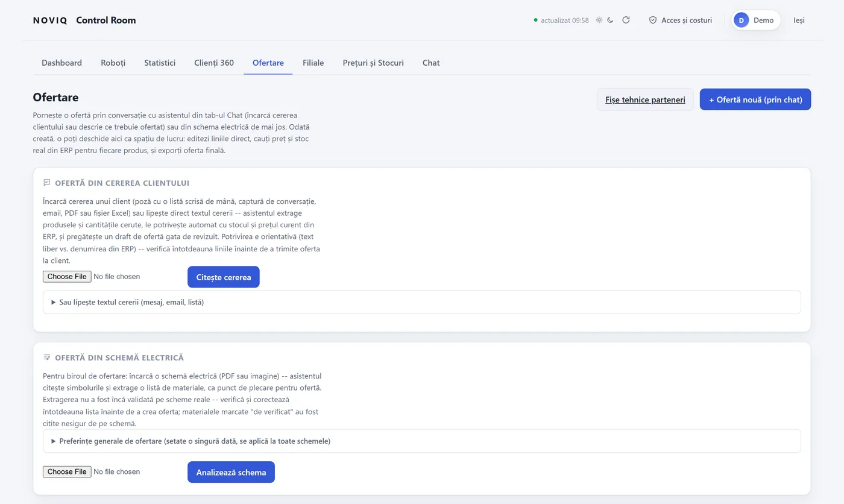Go to the Roboți tab
Viewport: 844px width, 504px height.
point(113,63)
